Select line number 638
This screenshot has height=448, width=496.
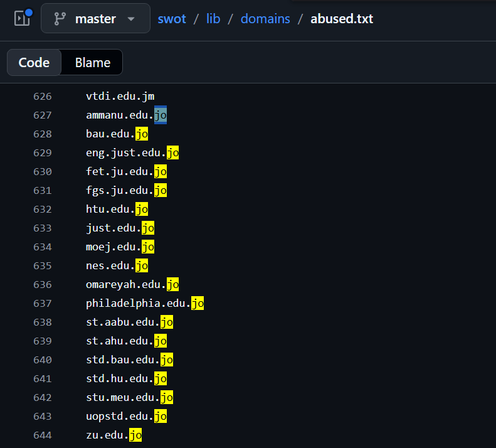43,322
